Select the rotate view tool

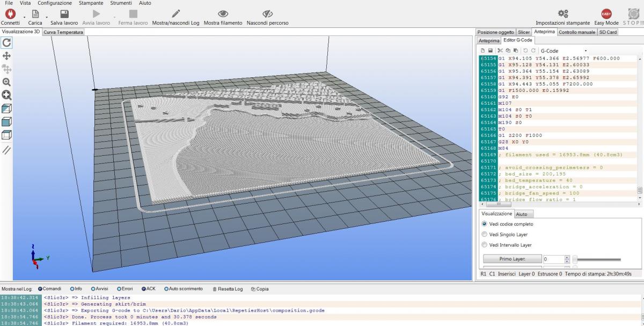7,42
